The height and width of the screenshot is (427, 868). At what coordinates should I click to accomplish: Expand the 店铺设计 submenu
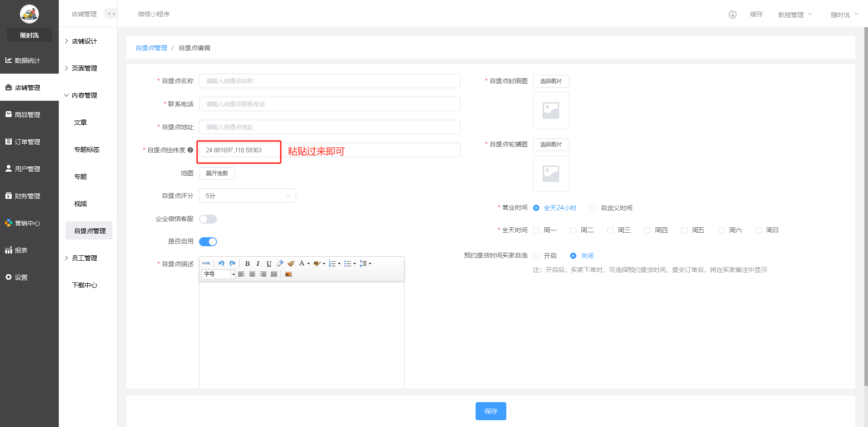click(x=85, y=41)
